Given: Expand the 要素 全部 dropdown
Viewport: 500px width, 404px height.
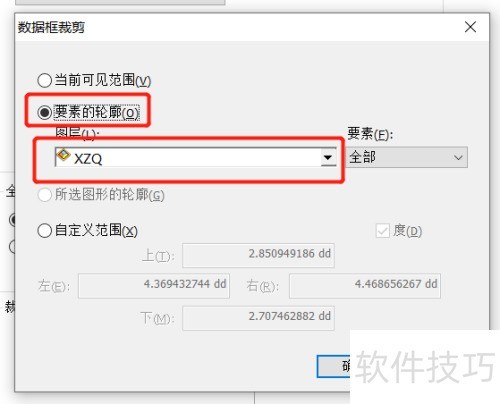Looking at the screenshot, I should [x=406, y=157].
